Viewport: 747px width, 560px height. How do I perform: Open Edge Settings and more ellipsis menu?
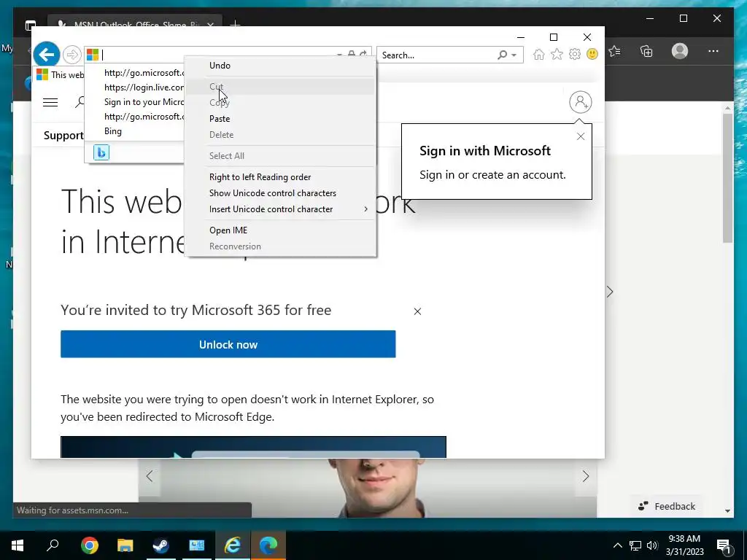(x=713, y=51)
